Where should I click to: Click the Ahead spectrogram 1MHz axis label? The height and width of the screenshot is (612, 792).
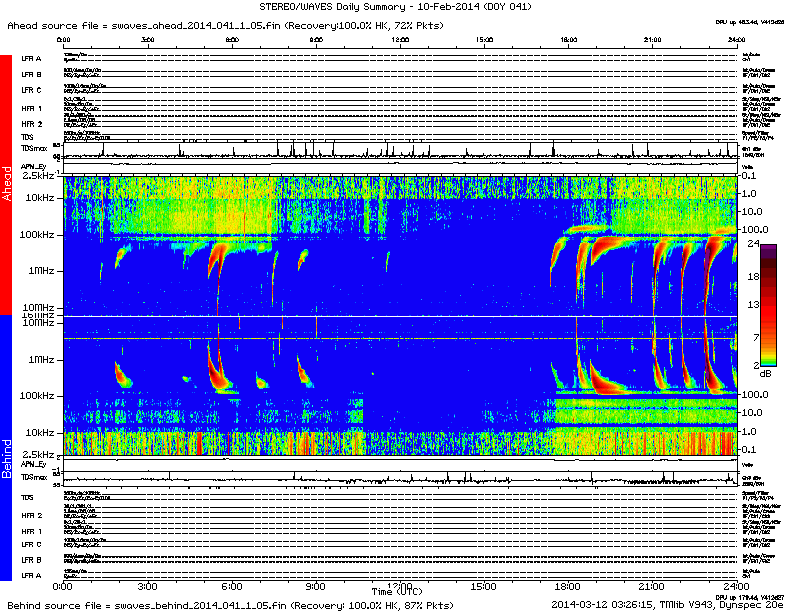(41, 271)
